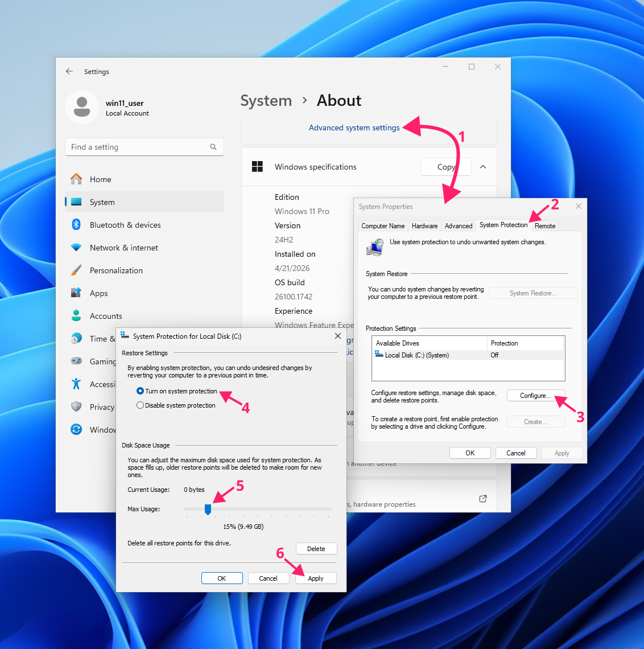Click the Windows logo beside Windows specifications

[x=257, y=167]
